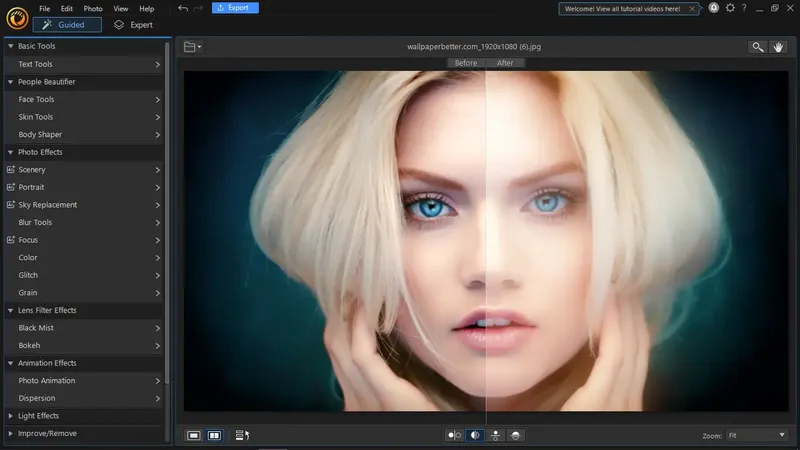The image size is (800, 450).
Task: Toggle split before/after comparison mode
Action: pyautogui.click(x=475, y=435)
